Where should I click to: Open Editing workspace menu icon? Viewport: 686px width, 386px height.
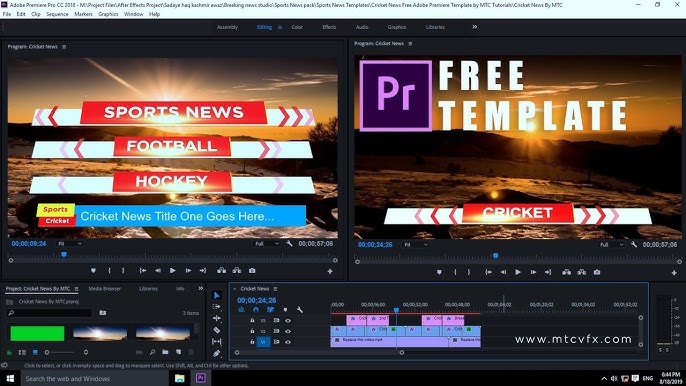[x=280, y=27]
